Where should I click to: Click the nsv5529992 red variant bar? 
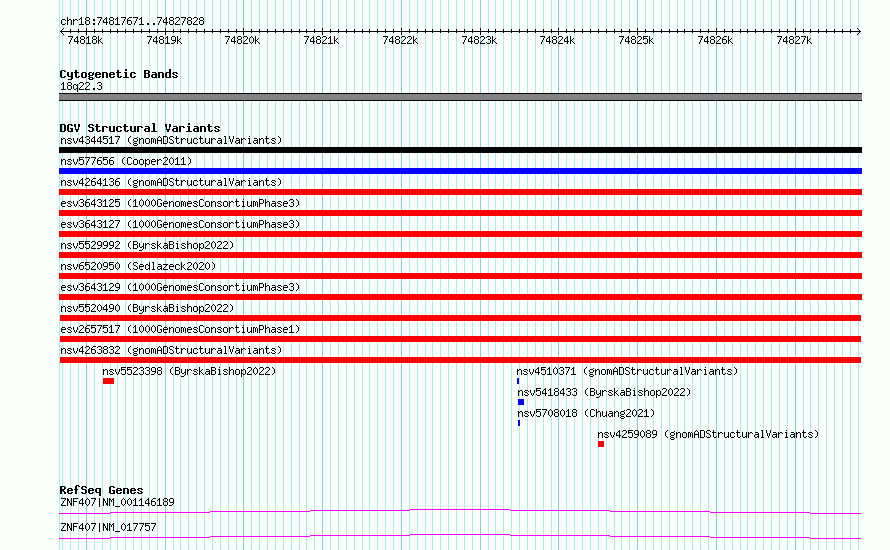click(460, 255)
